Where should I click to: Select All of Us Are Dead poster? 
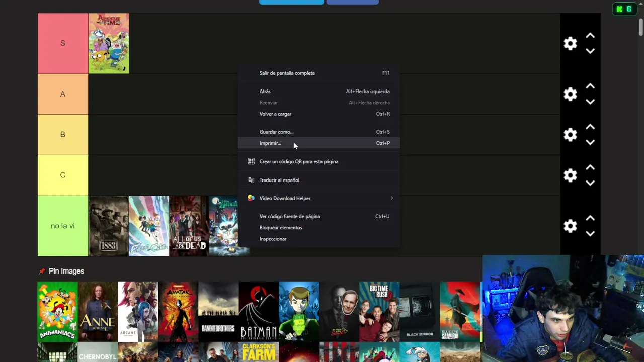(x=189, y=226)
